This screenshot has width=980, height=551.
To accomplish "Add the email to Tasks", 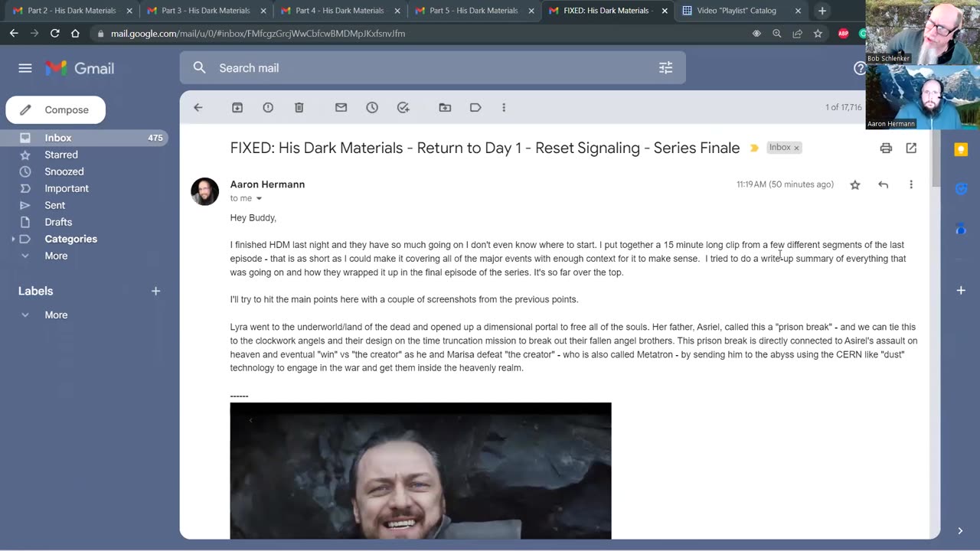I will (x=403, y=108).
